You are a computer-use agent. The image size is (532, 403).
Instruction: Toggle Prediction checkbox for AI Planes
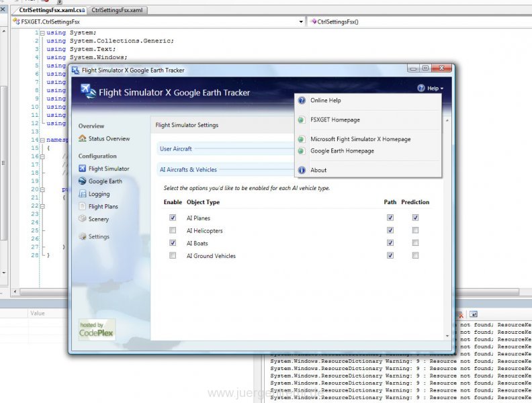(415, 218)
